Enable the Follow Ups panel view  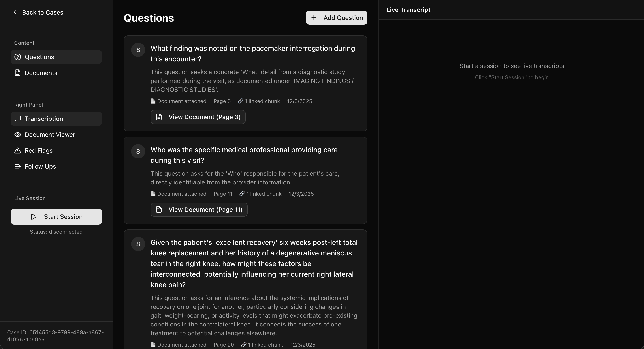click(40, 166)
